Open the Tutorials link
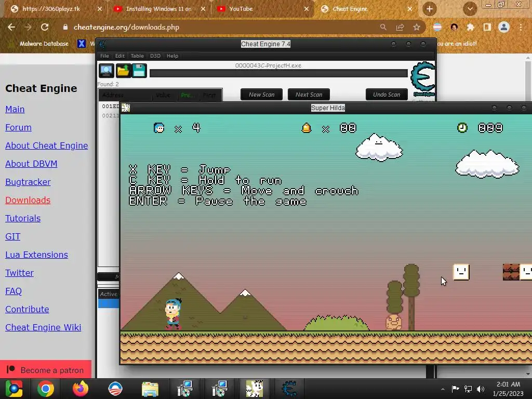 click(x=23, y=219)
